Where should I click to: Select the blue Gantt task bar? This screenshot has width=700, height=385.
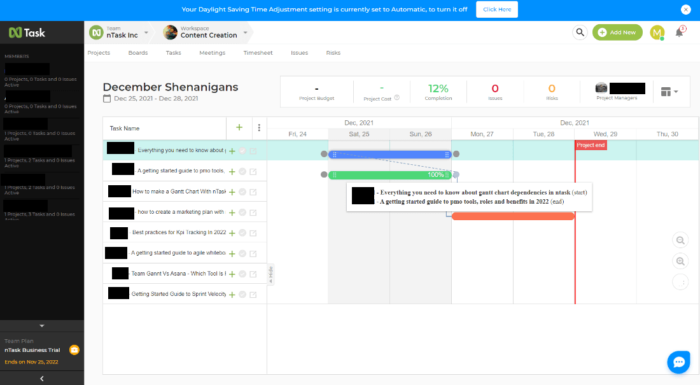tap(390, 155)
